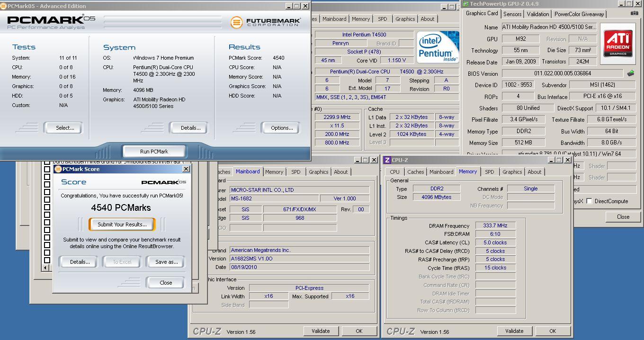The image size is (644, 340).
Task: Select the active Memory tab in right CPU-Z window
Action: 468,171
